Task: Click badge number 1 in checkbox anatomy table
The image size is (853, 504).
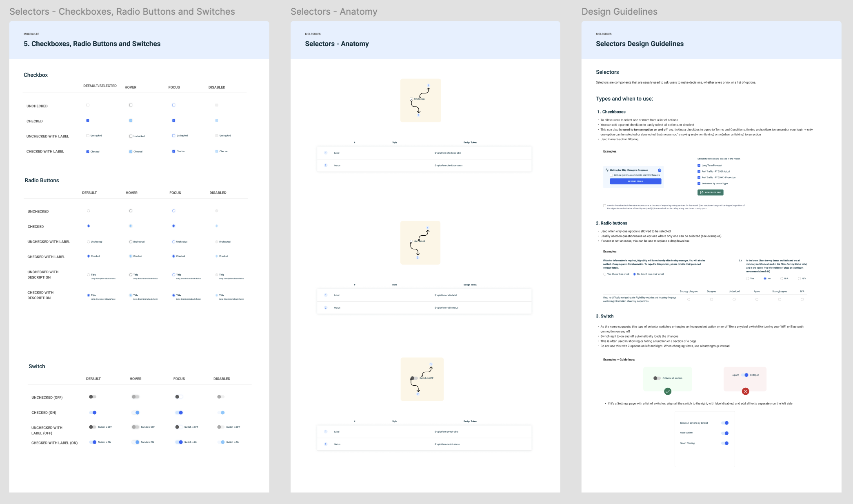Action: tap(326, 153)
